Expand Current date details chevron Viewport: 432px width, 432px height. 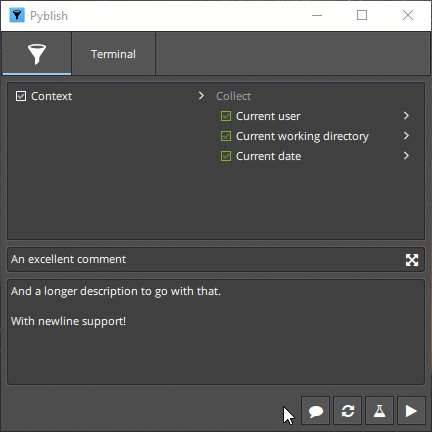click(x=406, y=156)
